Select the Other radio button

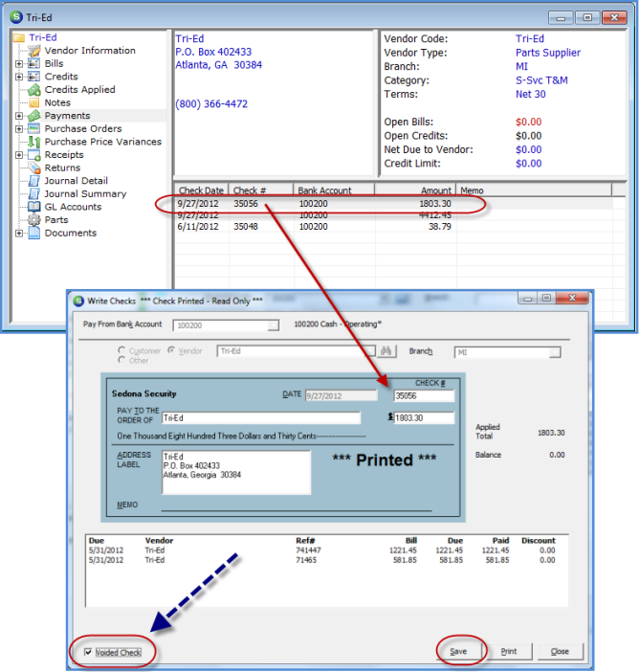coord(121,360)
